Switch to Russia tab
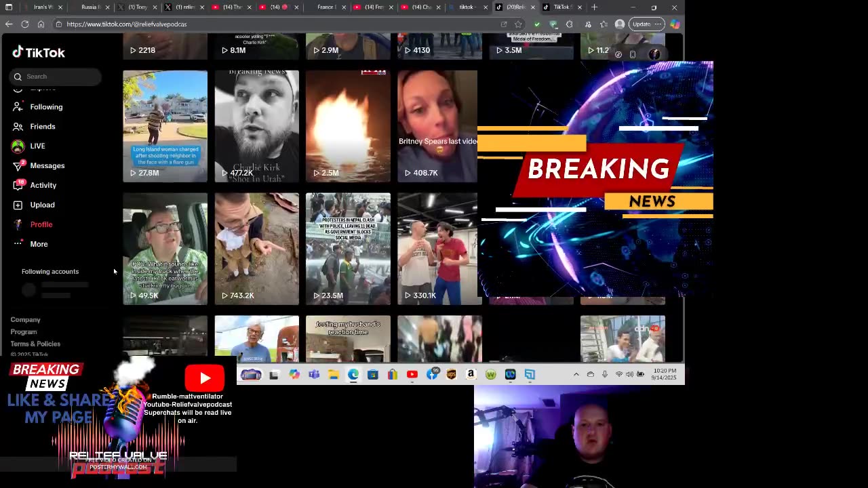Screen dimensions: 868x488 click(x=90, y=7)
